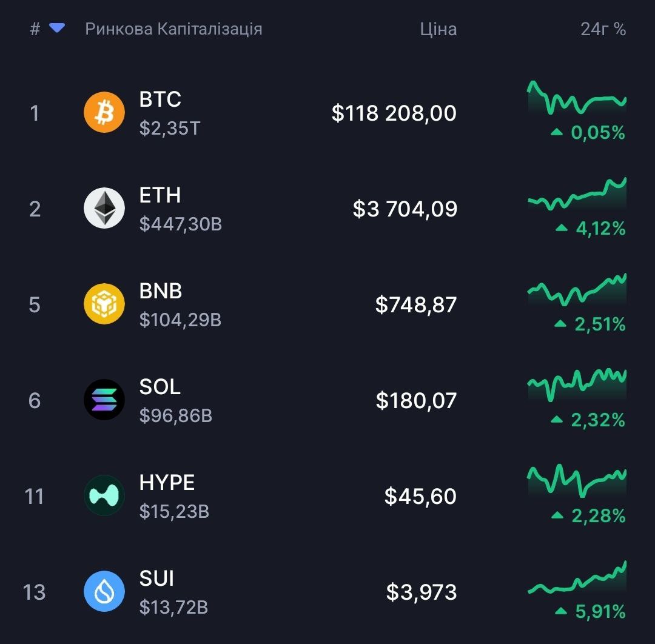
Task: Sort by the Ціна column header
Action: click(438, 29)
